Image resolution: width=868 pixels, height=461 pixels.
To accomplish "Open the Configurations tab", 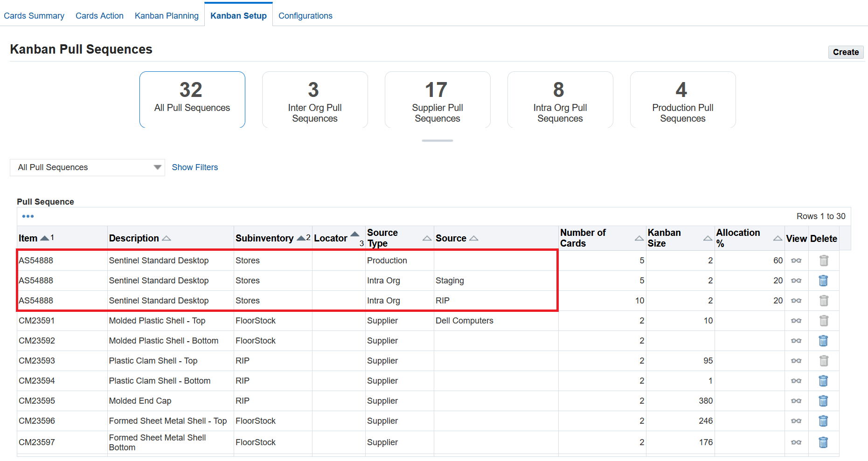I will (305, 15).
